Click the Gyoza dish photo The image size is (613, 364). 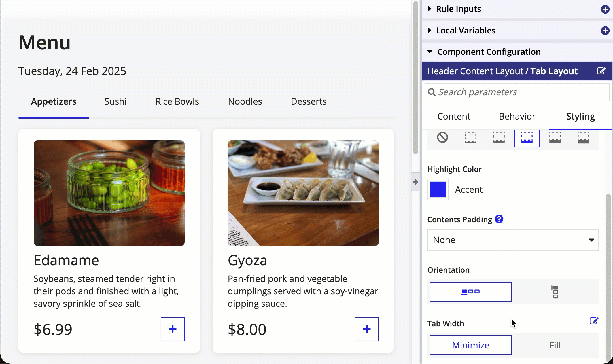point(303,193)
